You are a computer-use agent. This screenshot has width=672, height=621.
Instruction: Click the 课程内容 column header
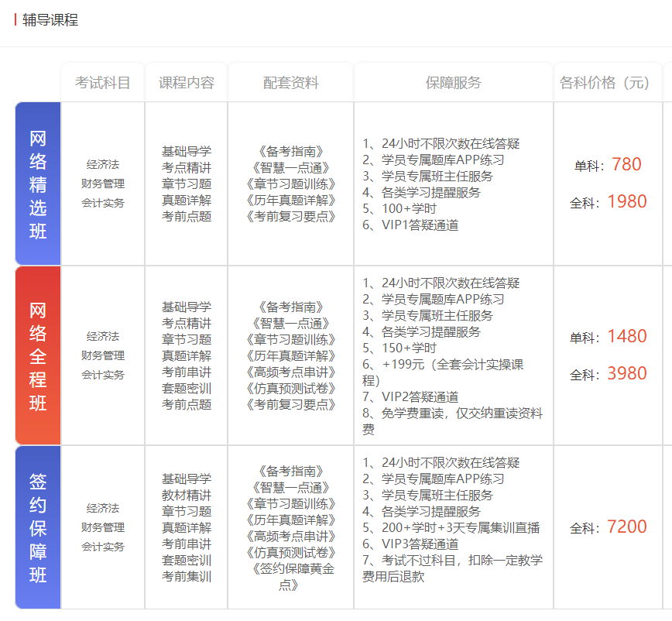[186, 81]
